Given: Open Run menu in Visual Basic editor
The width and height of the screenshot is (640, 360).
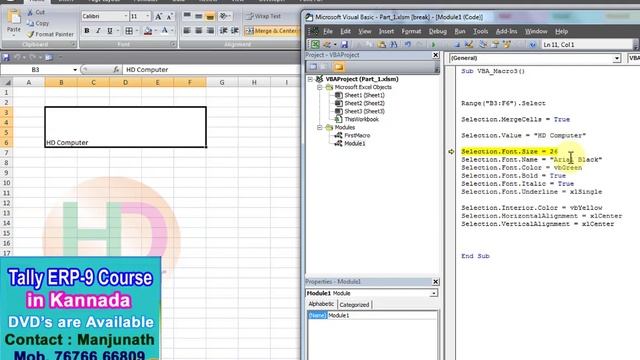Looking at the screenshot, I should pyautogui.click(x=460, y=31).
